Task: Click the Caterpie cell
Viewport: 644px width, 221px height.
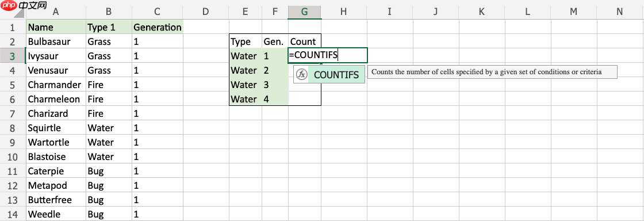Action: pyautogui.click(x=56, y=171)
